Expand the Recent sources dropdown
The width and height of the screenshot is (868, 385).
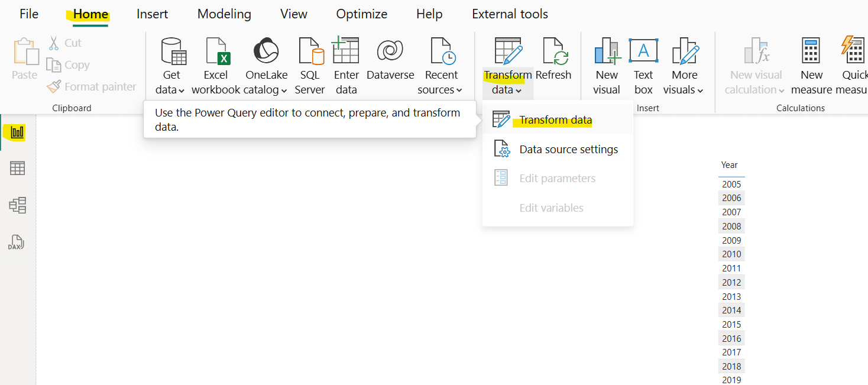pos(441,90)
